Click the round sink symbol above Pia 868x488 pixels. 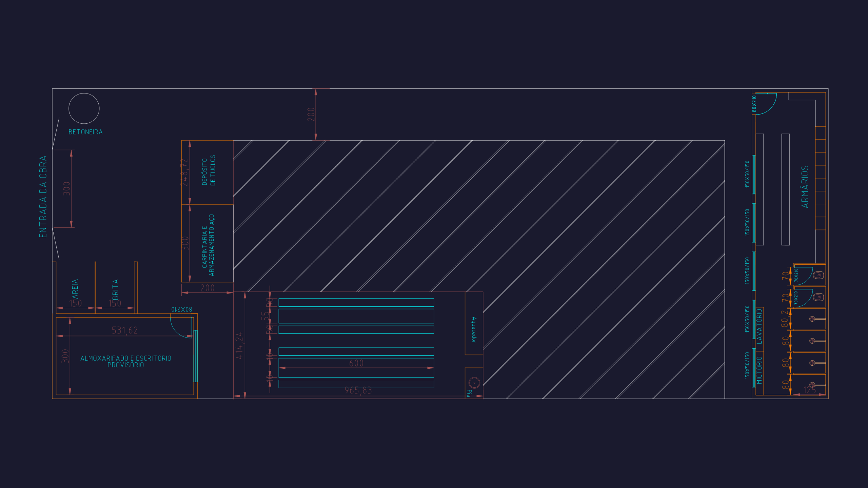pos(474,383)
